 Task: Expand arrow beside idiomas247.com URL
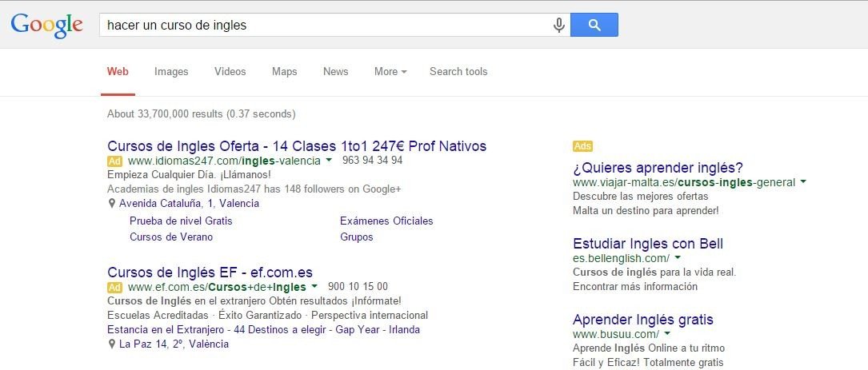(329, 161)
